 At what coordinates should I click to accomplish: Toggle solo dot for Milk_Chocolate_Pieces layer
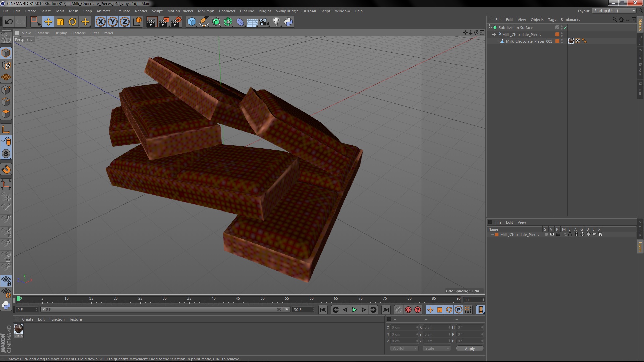pyautogui.click(x=546, y=235)
